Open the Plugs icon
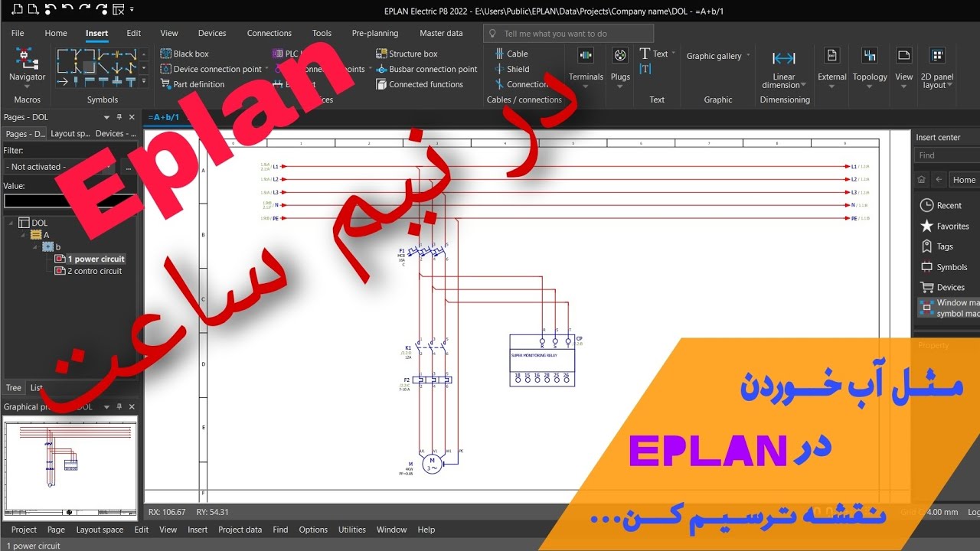The image size is (980, 551). (x=620, y=55)
